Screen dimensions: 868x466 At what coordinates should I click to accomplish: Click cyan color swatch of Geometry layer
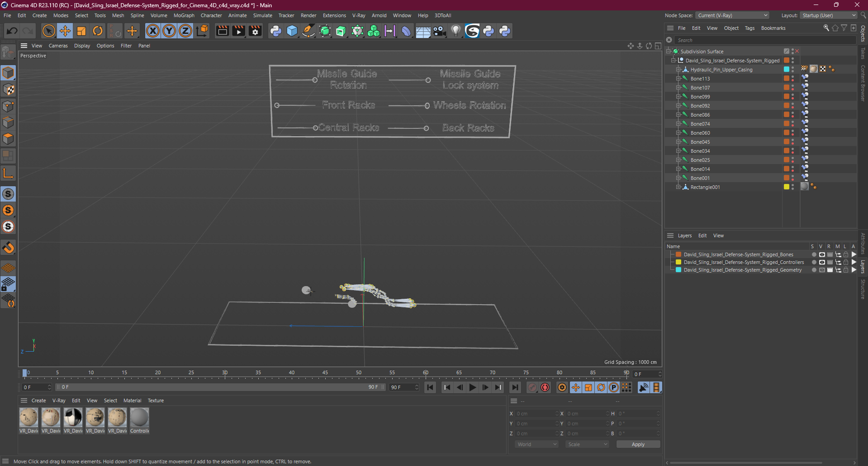(x=678, y=270)
